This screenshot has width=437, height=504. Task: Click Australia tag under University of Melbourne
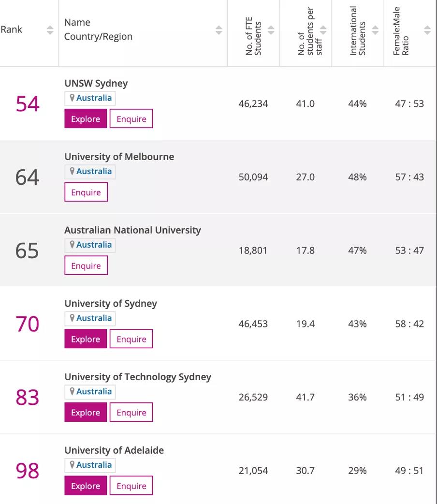click(x=94, y=171)
